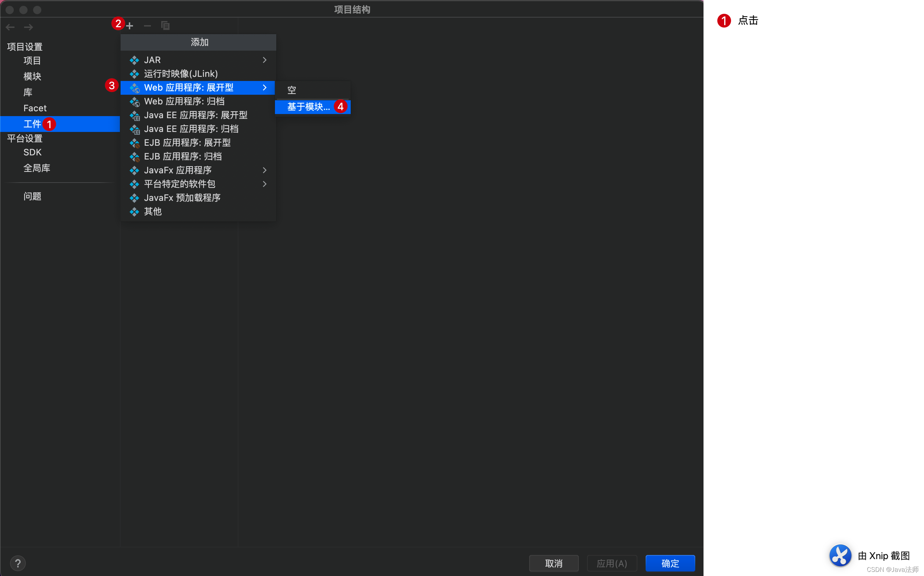924x576 pixels.
Task: Click the back navigation arrow
Action: pyautogui.click(x=10, y=28)
